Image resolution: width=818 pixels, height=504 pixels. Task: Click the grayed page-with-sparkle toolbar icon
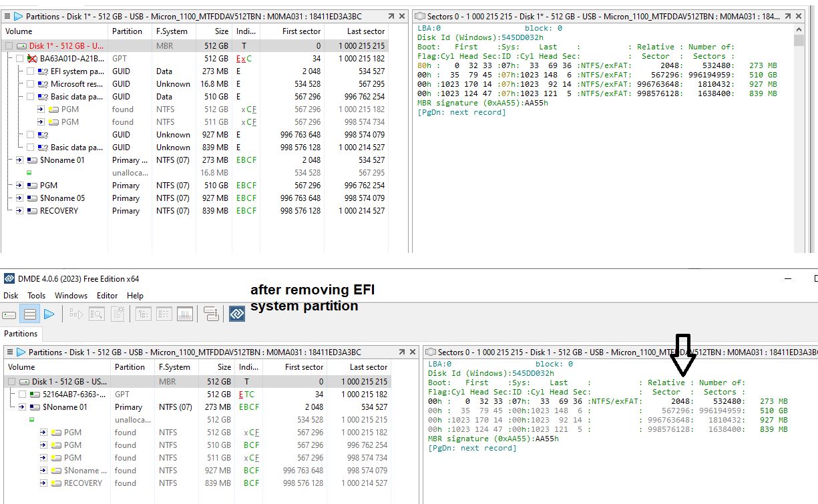118,314
